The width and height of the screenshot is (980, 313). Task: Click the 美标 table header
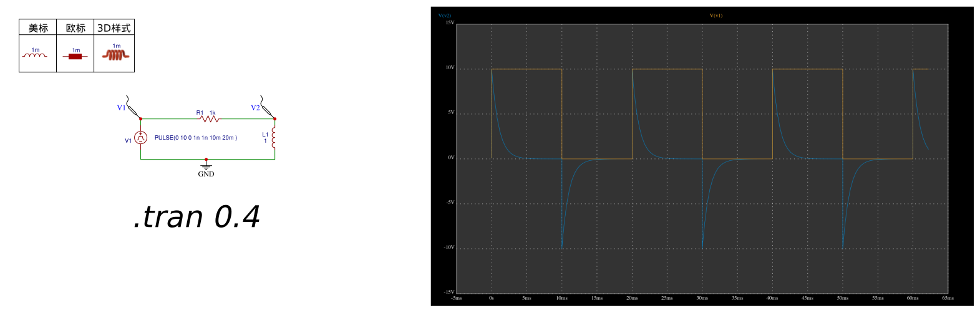38,28
